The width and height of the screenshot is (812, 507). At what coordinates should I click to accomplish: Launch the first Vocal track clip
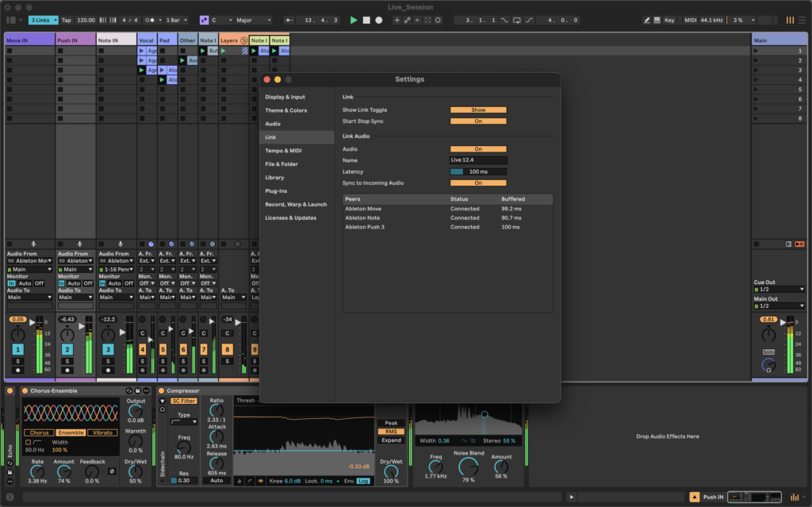coord(141,51)
